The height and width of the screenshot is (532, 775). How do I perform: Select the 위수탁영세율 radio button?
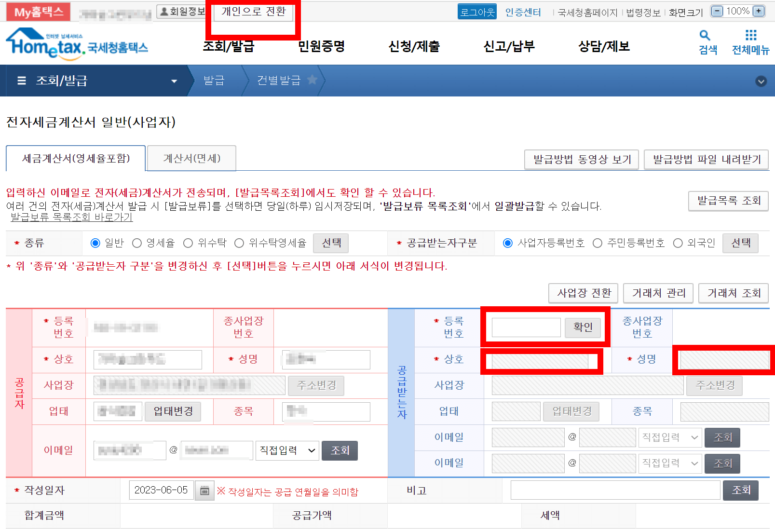pos(239,243)
